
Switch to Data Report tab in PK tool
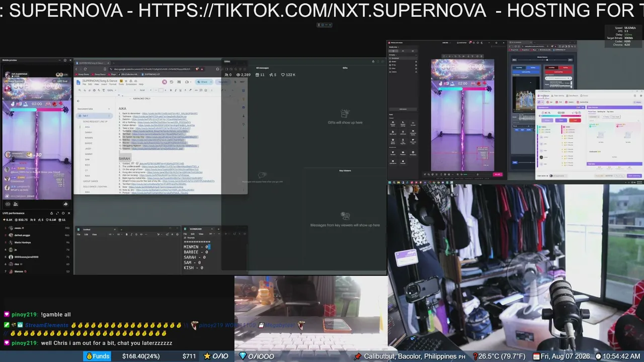[x=573, y=96]
